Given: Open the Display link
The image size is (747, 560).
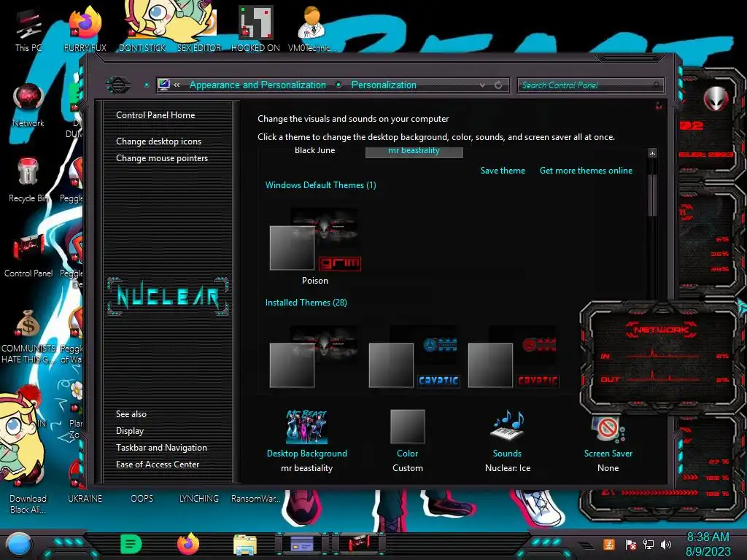Looking at the screenshot, I should tap(130, 431).
